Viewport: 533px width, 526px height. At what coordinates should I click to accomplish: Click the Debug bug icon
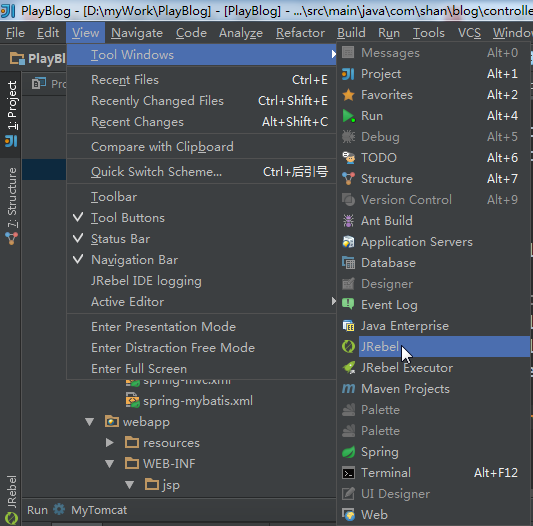[x=348, y=137]
